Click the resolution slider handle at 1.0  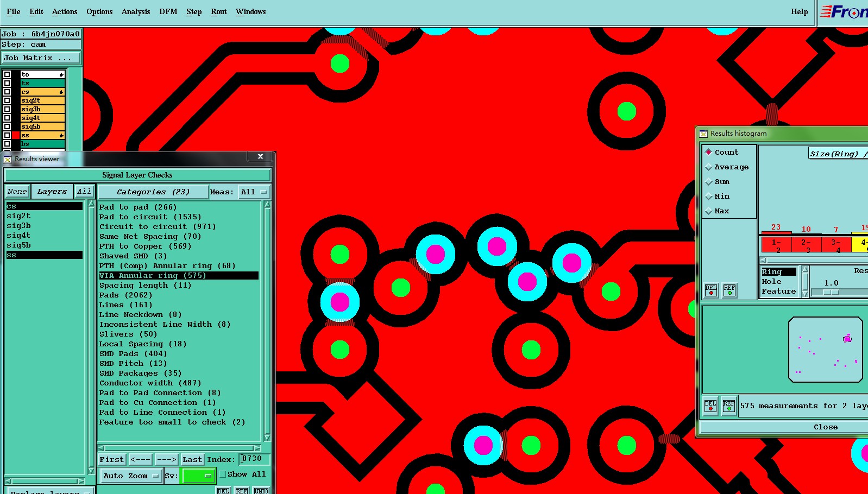click(x=831, y=292)
